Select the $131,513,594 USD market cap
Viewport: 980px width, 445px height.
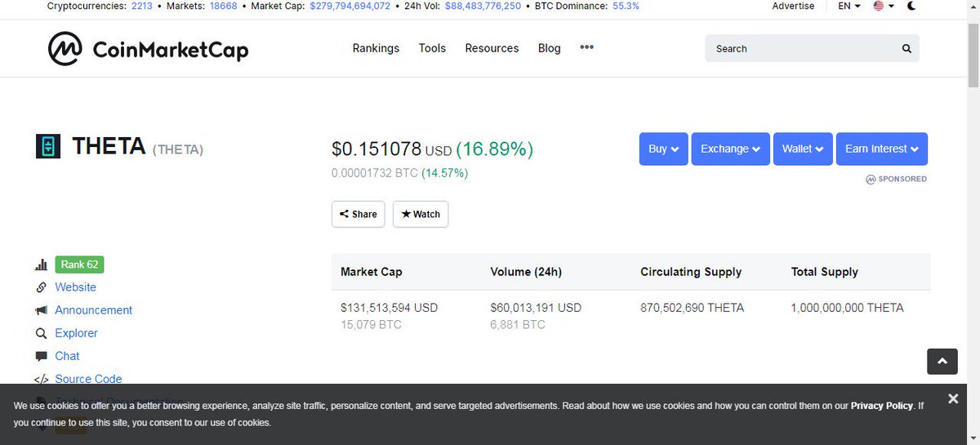[x=389, y=308]
